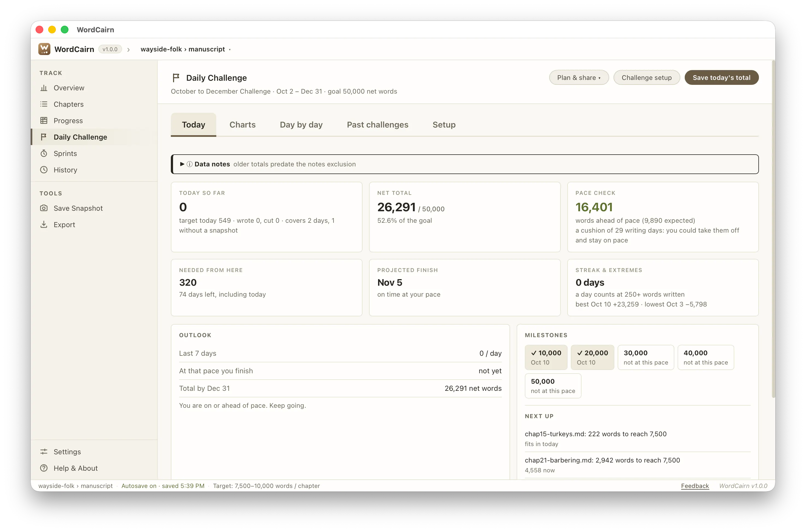Click the 40,000 milestone chip

(706, 357)
